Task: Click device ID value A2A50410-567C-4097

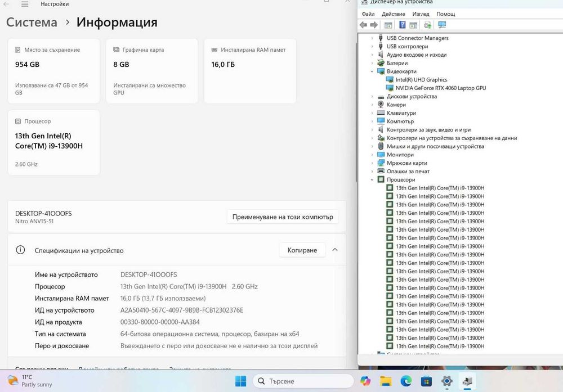Action: point(182,310)
